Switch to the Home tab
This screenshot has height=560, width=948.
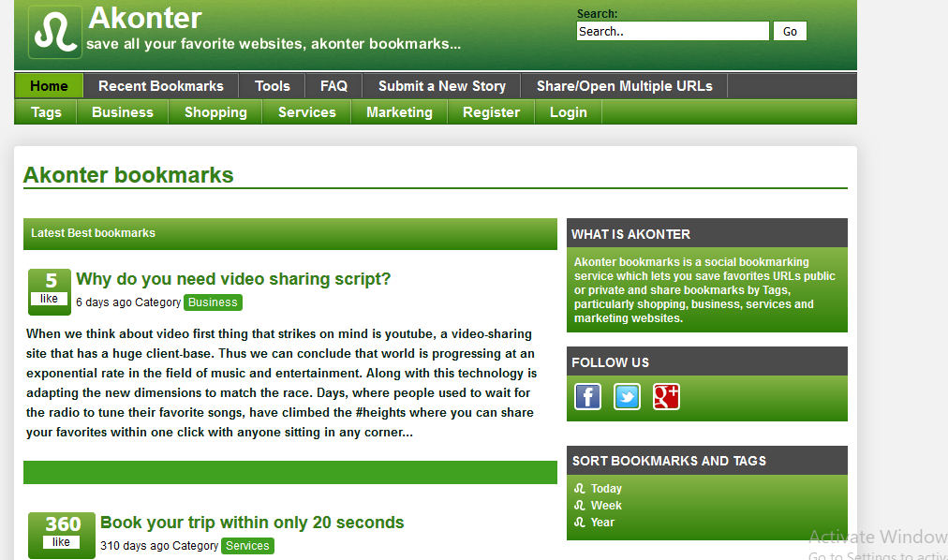coord(48,85)
